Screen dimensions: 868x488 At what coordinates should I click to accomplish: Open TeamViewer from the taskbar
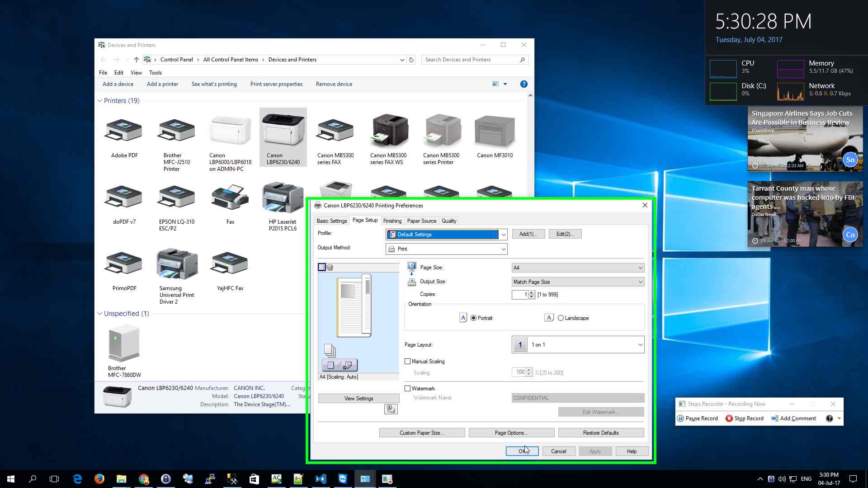[343, 479]
